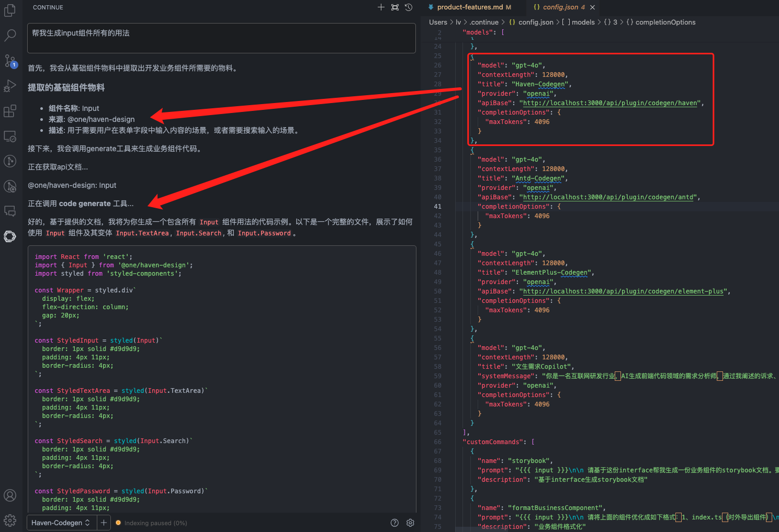
Task: Click the chat prompt input box
Action: coord(221,38)
